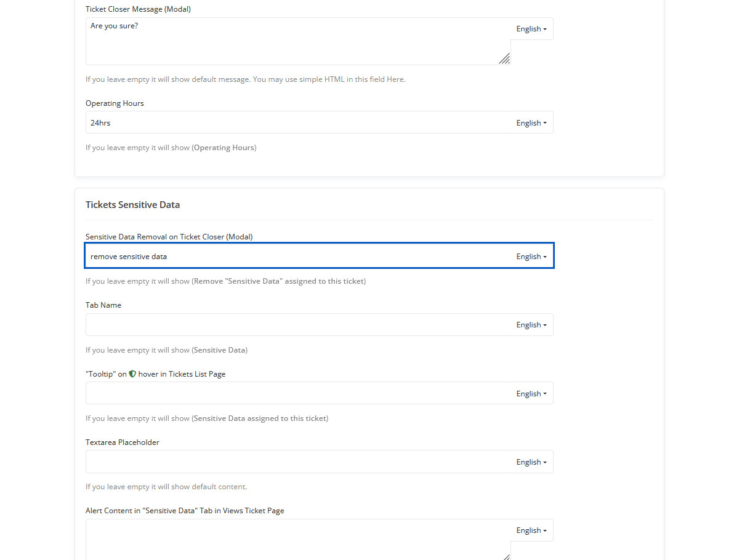
Task: Open English dropdown for Textarea Placeholder
Action: click(531, 462)
